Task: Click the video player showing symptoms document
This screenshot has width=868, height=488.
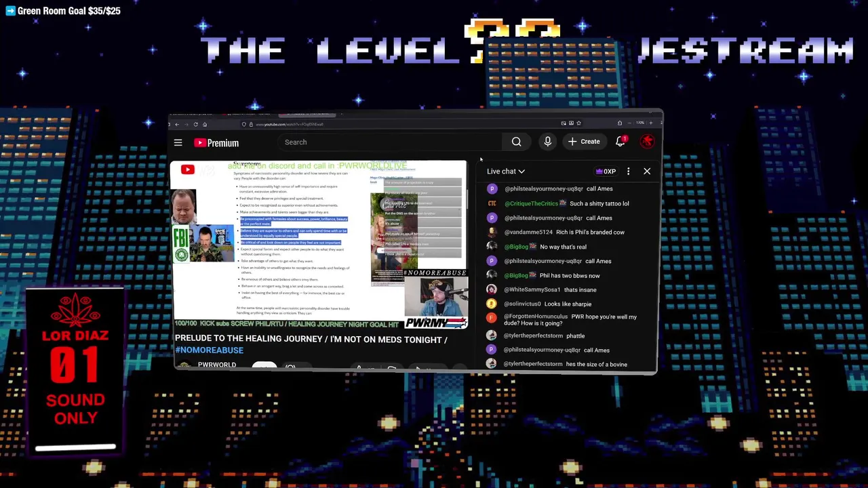Action: pos(319,245)
